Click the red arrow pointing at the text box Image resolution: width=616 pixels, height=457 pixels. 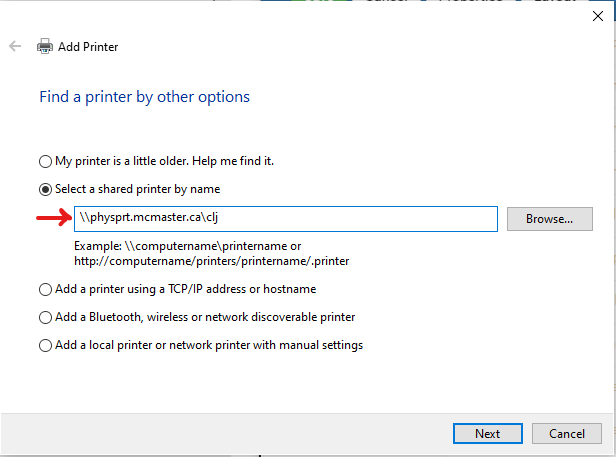[x=51, y=217]
